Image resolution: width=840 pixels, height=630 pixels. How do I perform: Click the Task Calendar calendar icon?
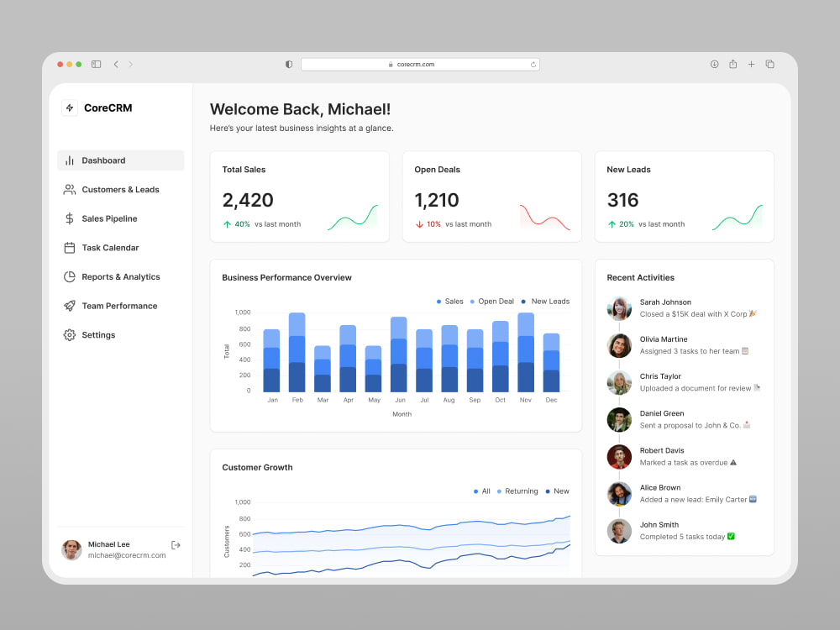(70, 248)
